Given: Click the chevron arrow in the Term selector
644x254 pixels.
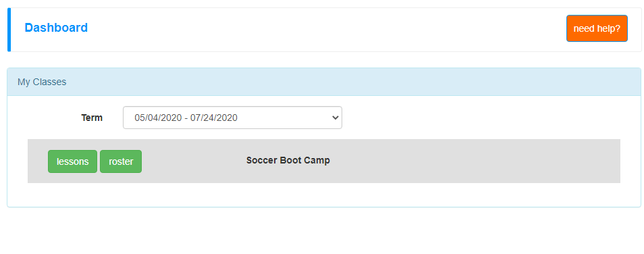Looking at the screenshot, I should tap(335, 118).
